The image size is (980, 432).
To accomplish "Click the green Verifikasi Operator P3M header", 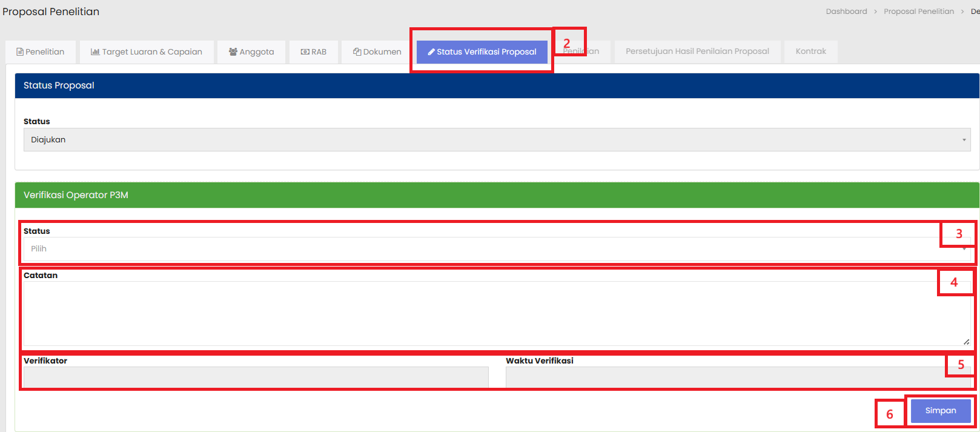I will point(497,195).
